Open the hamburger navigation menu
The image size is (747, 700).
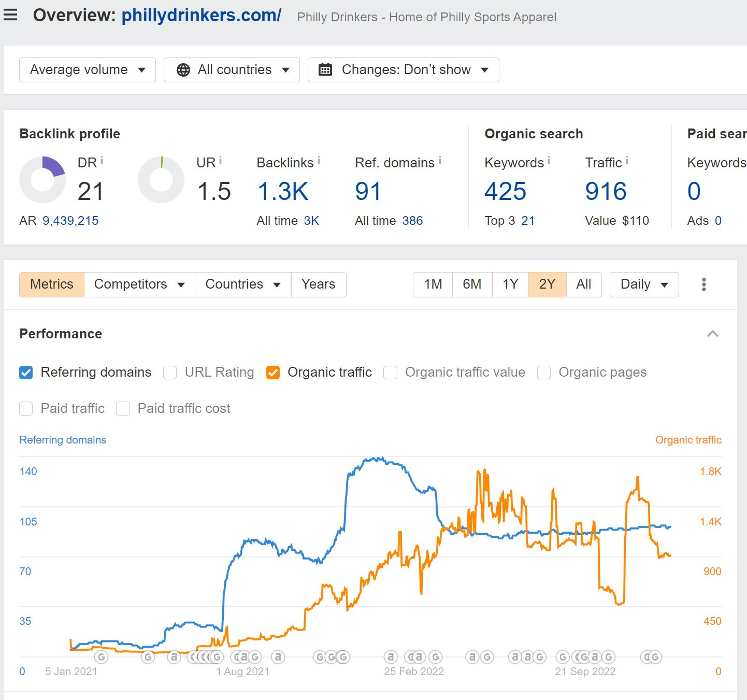pyautogui.click(x=11, y=15)
